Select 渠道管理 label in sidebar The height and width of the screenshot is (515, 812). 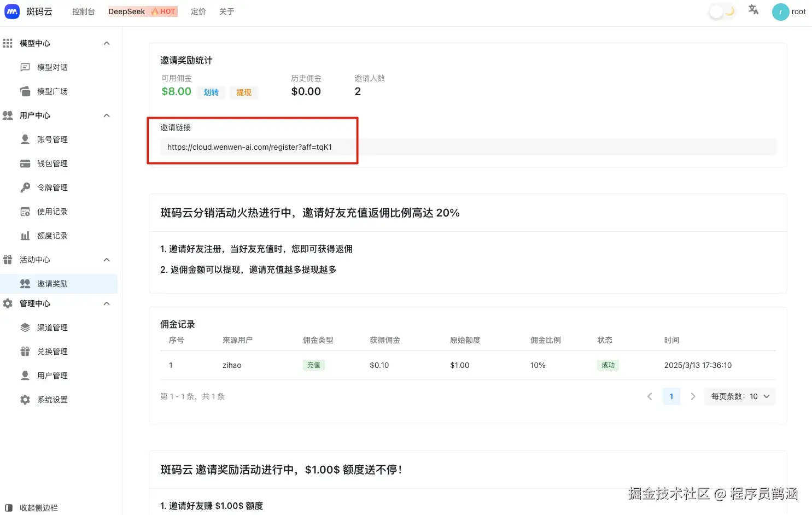[52, 327]
